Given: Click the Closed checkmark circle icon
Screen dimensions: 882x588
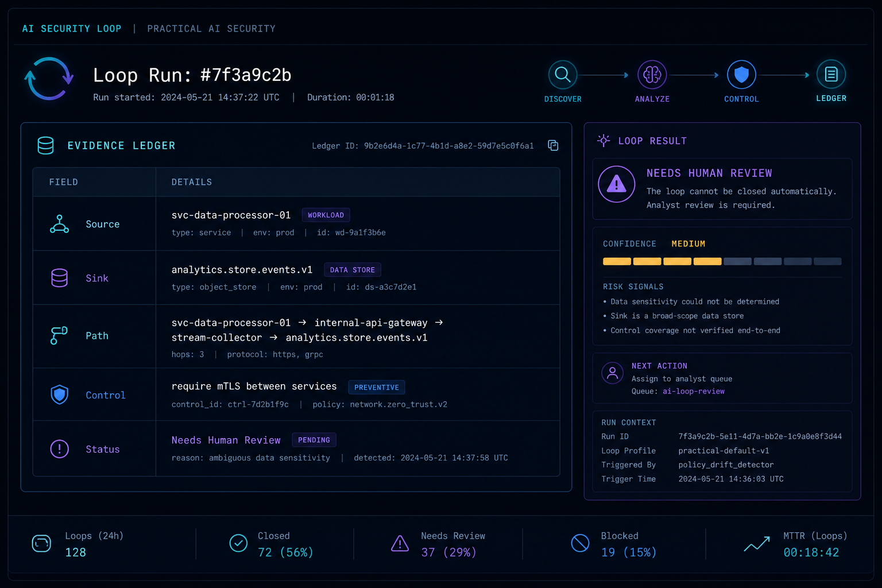Looking at the screenshot, I should pyautogui.click(x=238, y=543).
